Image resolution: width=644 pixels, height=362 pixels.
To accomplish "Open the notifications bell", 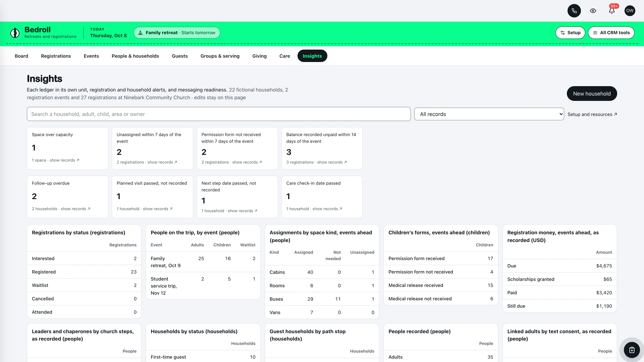I will coord(612,11).
